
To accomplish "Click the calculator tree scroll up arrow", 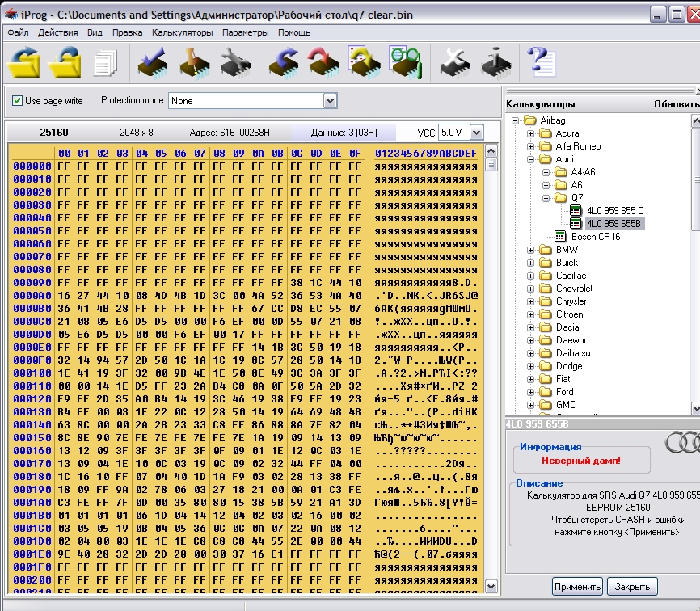I will 695,120.
